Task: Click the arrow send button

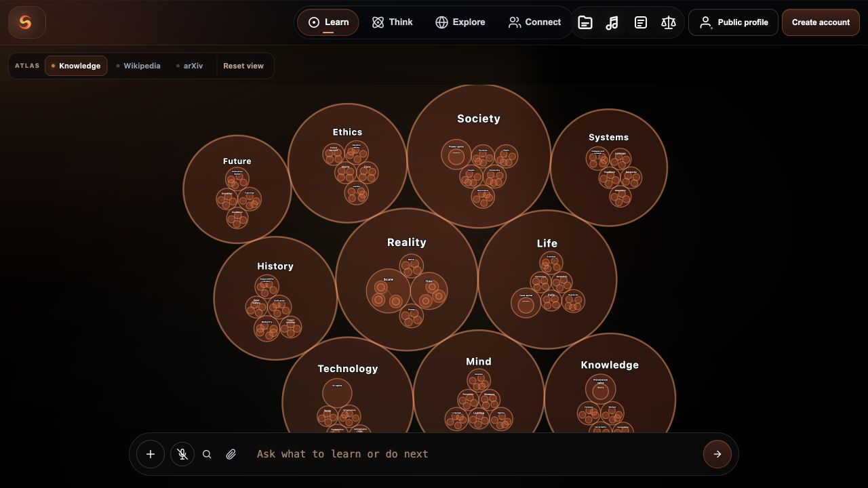Action: [717, 454]
